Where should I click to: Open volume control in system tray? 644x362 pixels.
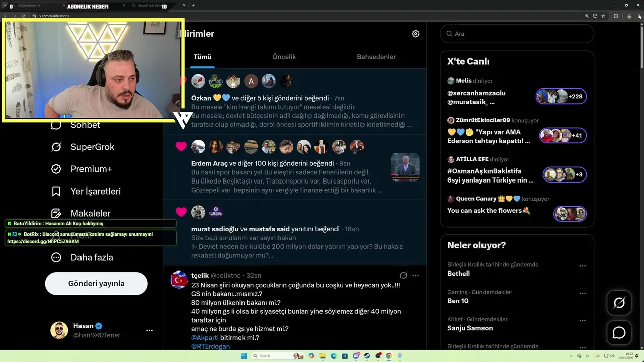(x=612, y=356)
